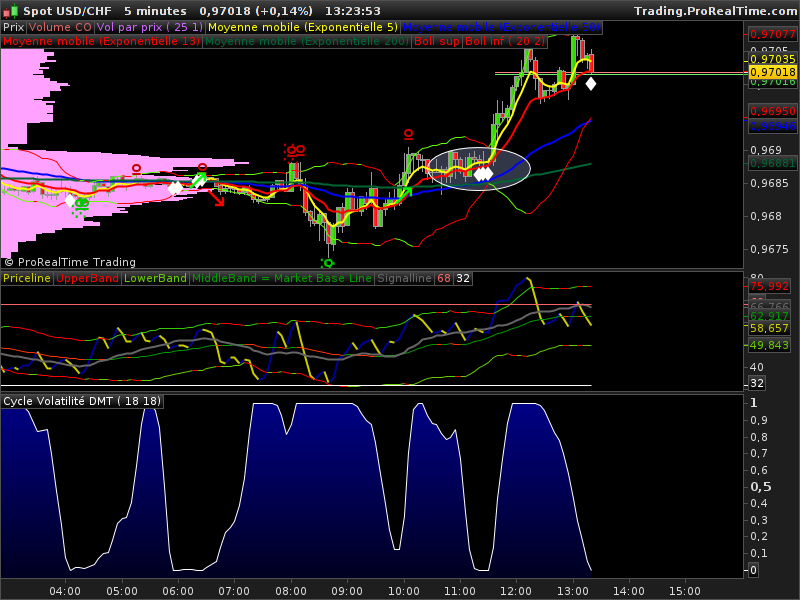Select Moyenne mobile (Exponentielle 5) label
The image size is (800, 600).
coord(303,28)
